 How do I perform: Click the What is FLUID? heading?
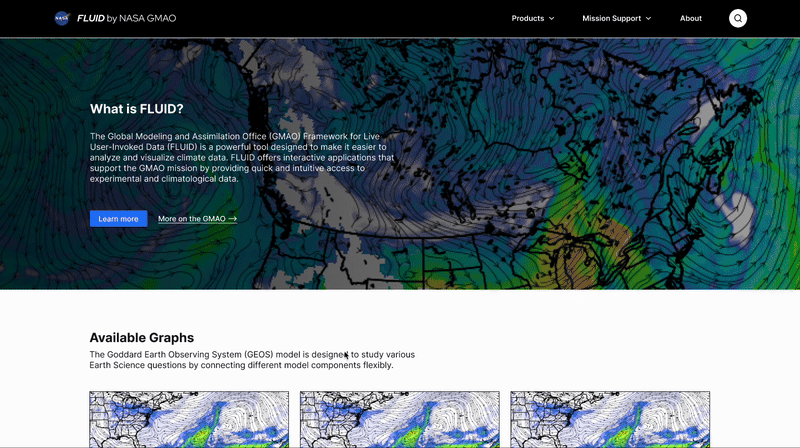pyautogui.click(x=136, y=109)
